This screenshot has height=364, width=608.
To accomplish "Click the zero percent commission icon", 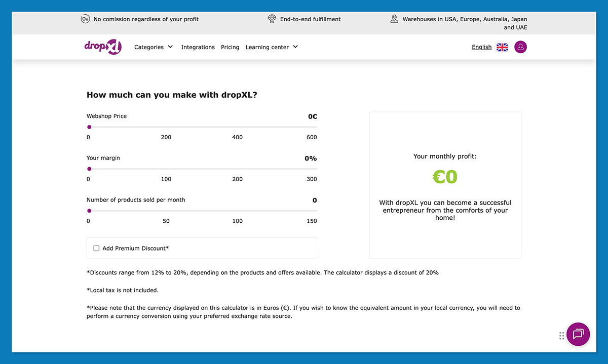I will 85,19.
